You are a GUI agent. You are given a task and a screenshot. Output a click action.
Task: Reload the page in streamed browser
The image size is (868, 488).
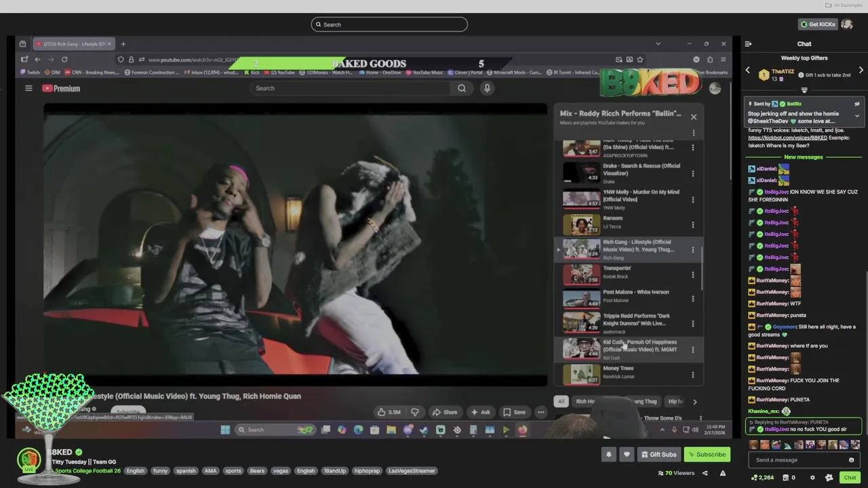[64, 60]
